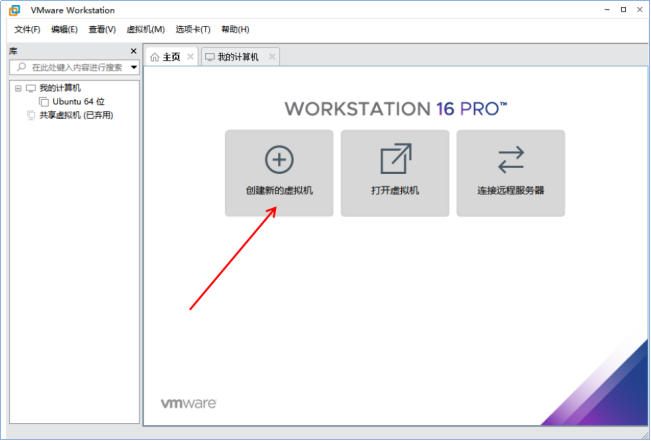
Task: Maximize the VMware Workstation window
Action: [623, 10]
